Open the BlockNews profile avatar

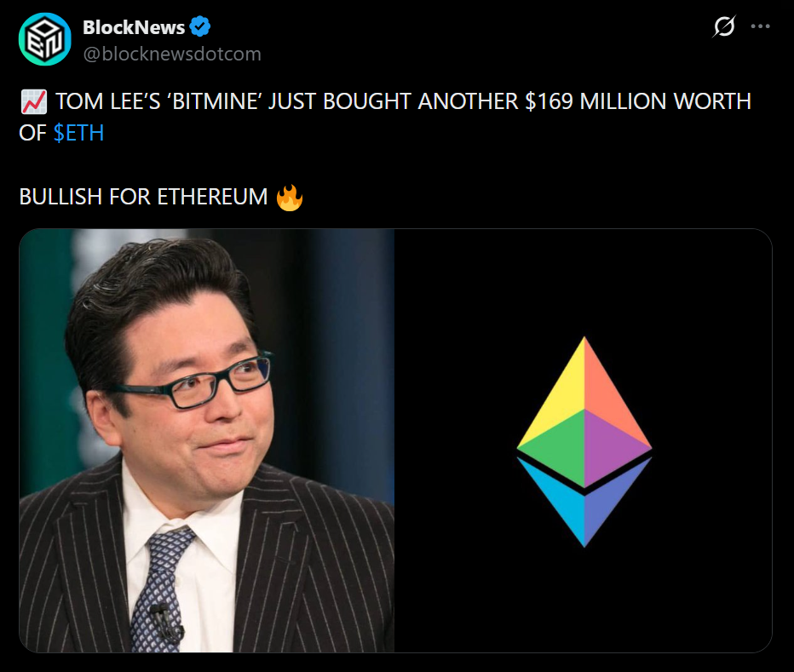pos(44,39)
